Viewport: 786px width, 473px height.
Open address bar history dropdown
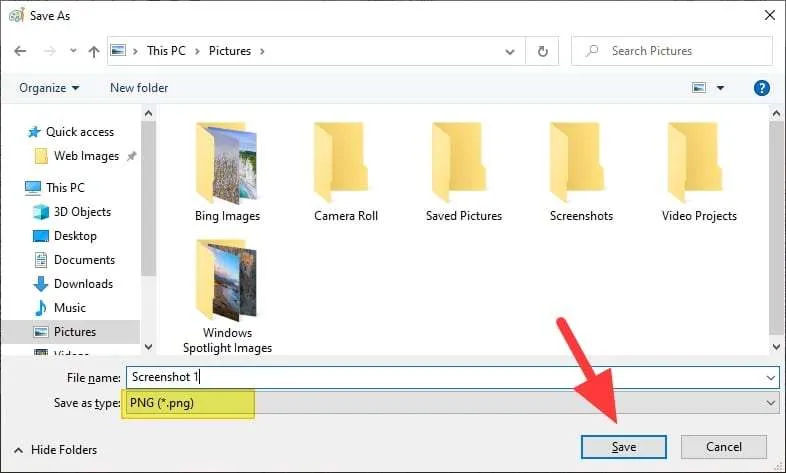coord(510,52)
